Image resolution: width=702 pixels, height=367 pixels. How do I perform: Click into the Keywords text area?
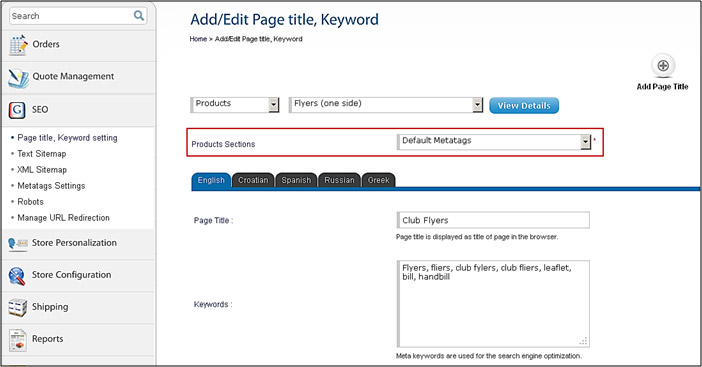(x=493, y=304)
